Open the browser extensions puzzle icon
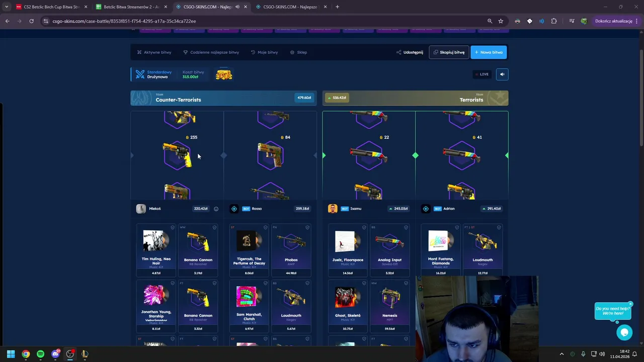The height and width of the screenshot is (362, 644). point(554,21)
